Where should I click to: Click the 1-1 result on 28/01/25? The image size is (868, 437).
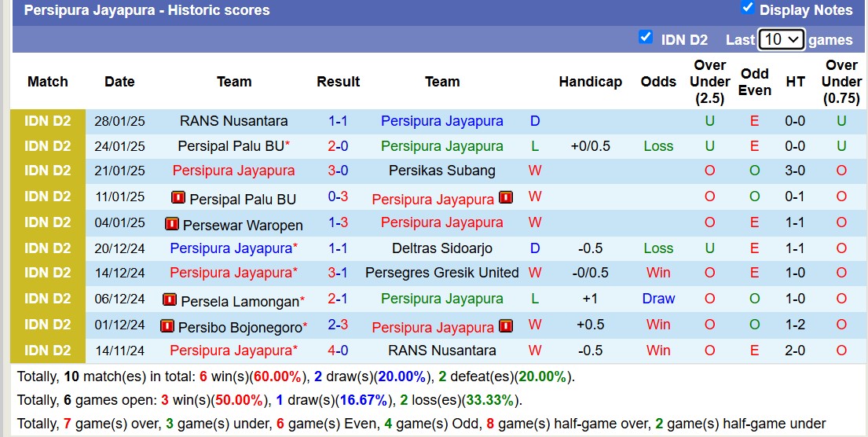(338, 121)
